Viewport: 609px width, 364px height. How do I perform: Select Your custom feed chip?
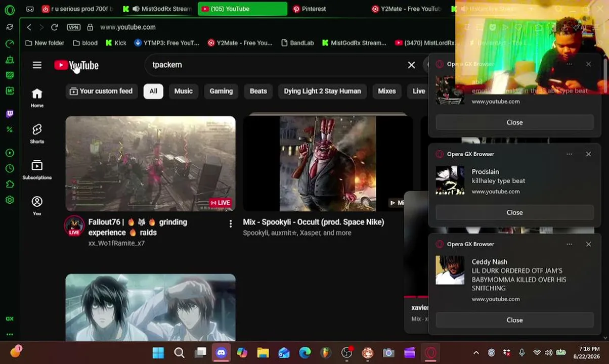(101, 92)
